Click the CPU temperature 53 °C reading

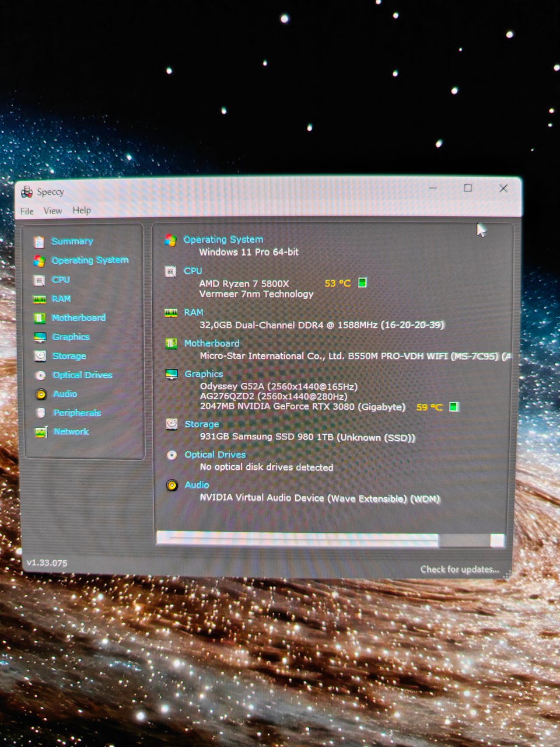[x=338, y=283]
